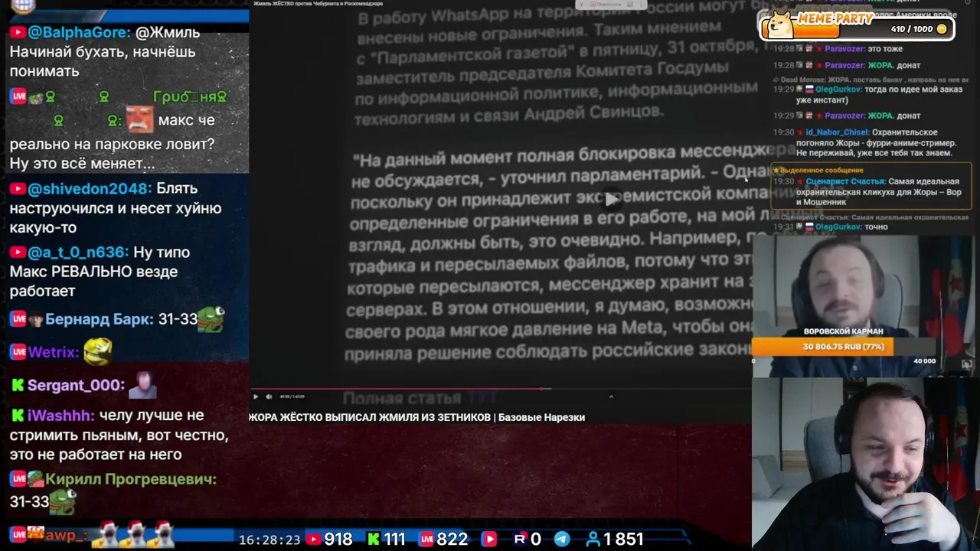Click the YouTube viewer count icon showing 918
Image resolution: width=980 pixels, height=551 pixels.
(312, 540)
